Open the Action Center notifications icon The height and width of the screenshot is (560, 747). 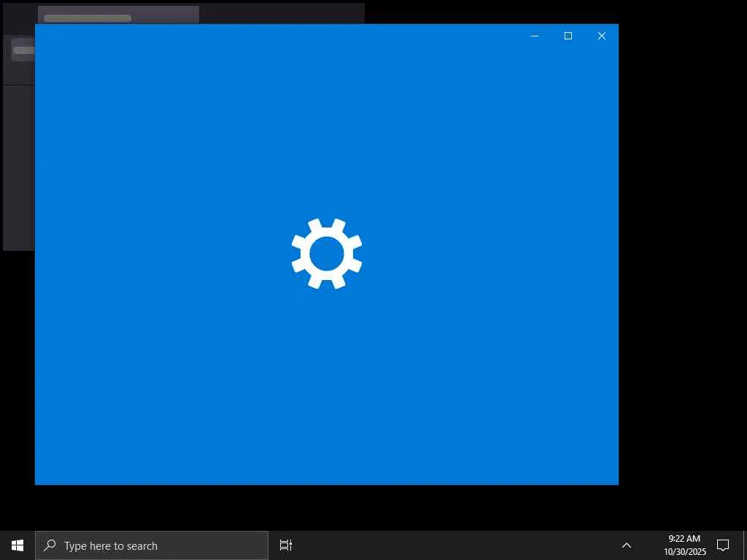[x=723, y=545]
